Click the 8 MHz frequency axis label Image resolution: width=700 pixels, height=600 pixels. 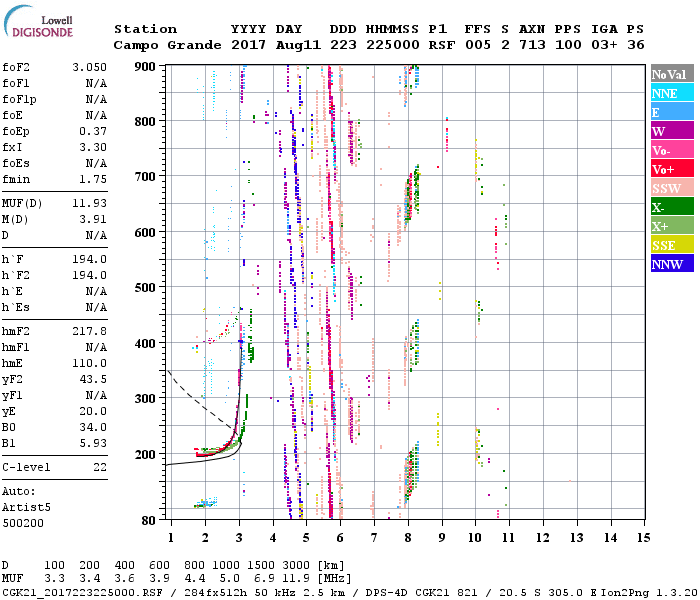(x=407, y=538)
